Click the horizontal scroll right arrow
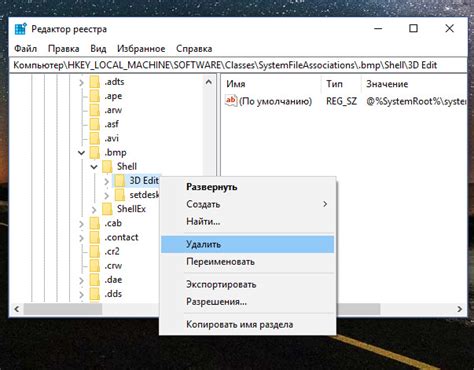Screen dimensions: 474x370 pos(460,309)
